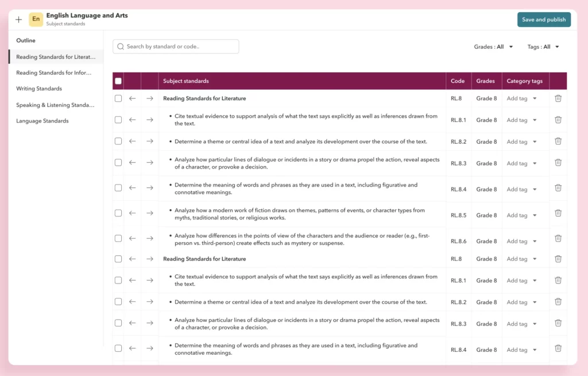This screenshot has height=376, width=588.
Task: Click the left arrow on the first RL.8.4 row
Action: (x=133, y=188)
